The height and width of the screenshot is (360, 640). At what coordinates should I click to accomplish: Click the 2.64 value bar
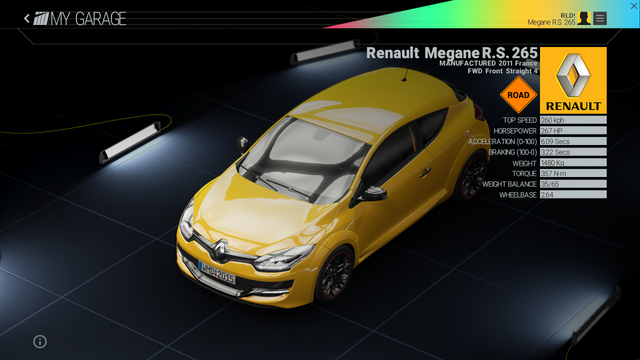573,195
